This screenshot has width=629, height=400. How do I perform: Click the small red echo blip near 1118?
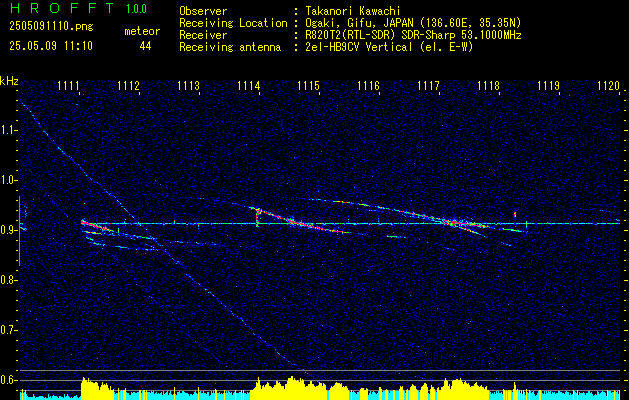pyautogui.click(x=515, y=215)
